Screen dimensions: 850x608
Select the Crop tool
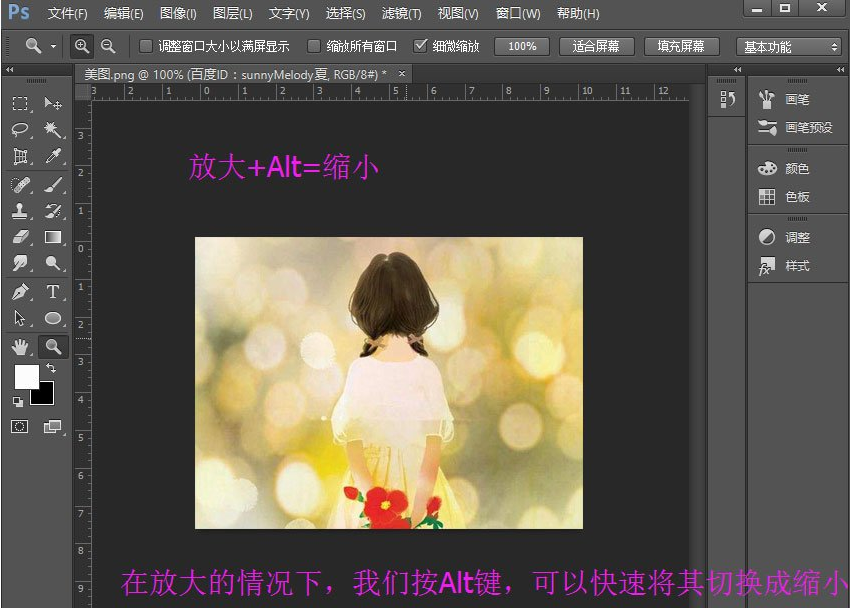click(20, 156)
